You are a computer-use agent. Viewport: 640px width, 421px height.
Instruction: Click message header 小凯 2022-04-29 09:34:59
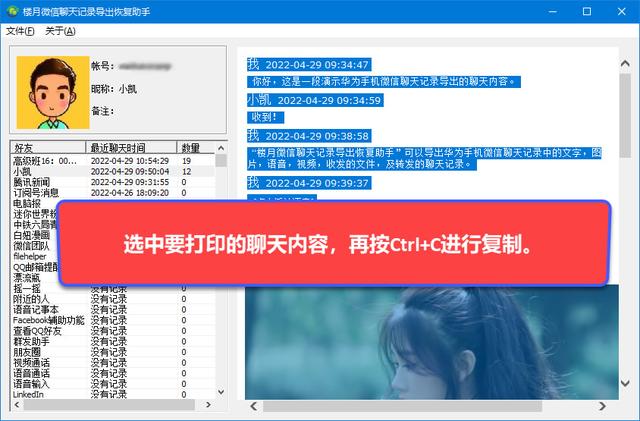315,100
